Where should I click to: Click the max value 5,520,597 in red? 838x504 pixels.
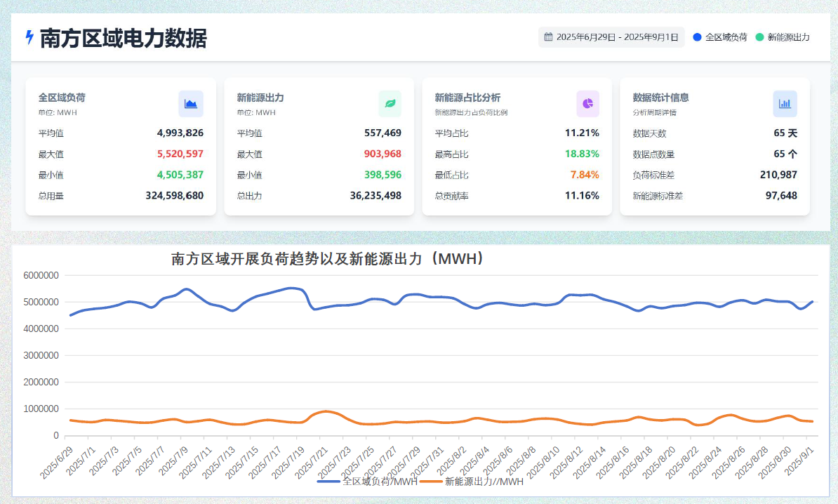coord(180,154)
